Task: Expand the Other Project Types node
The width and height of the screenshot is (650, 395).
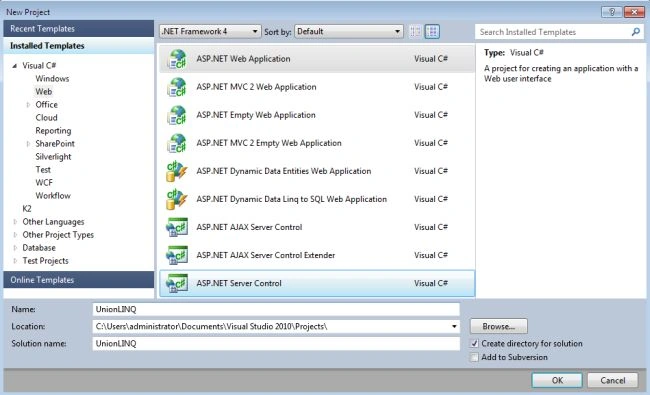Action: [x=15, y=235]
